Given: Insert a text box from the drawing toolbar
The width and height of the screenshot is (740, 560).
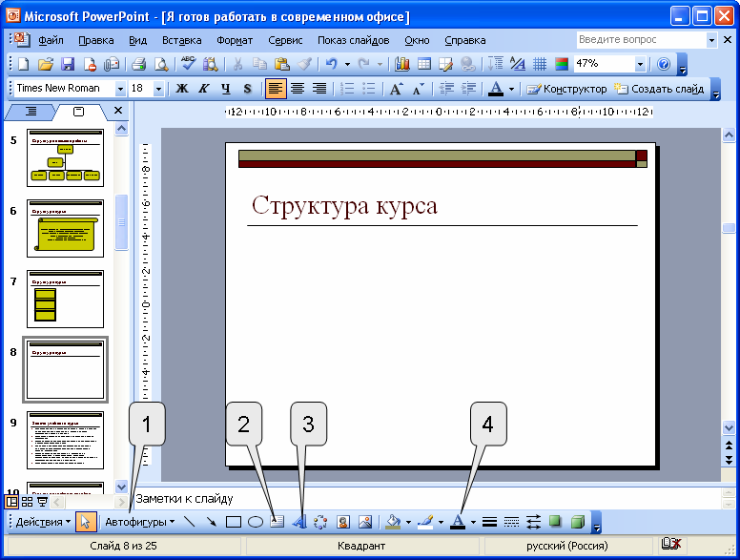Looking at the screenshot, I should pyautogui.click(x=277, y=522).
